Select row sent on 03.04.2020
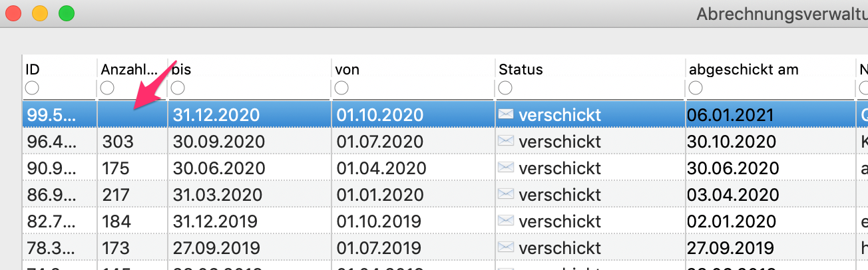Viewport: 868px width, 270px height. [x=445, y=194]
